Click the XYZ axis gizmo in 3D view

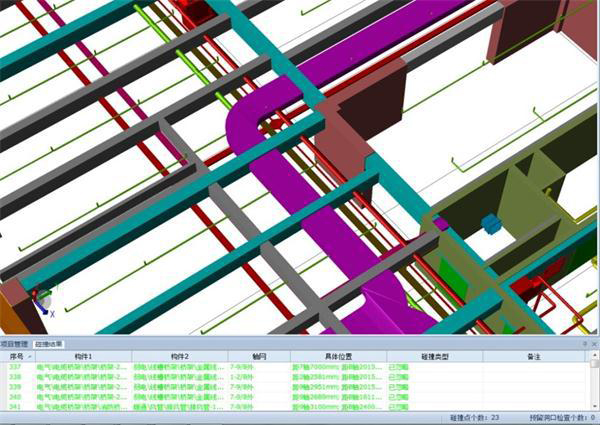pos(43,302)
